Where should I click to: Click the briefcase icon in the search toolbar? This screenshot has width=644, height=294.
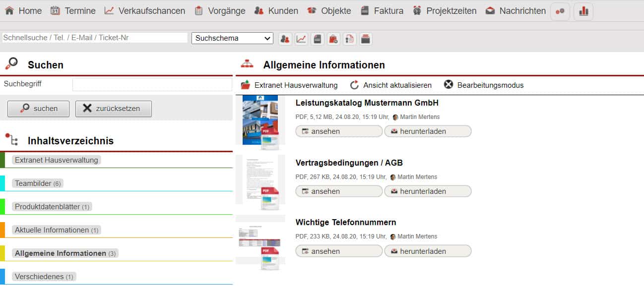pyautogui.click(x=333, y=39)
